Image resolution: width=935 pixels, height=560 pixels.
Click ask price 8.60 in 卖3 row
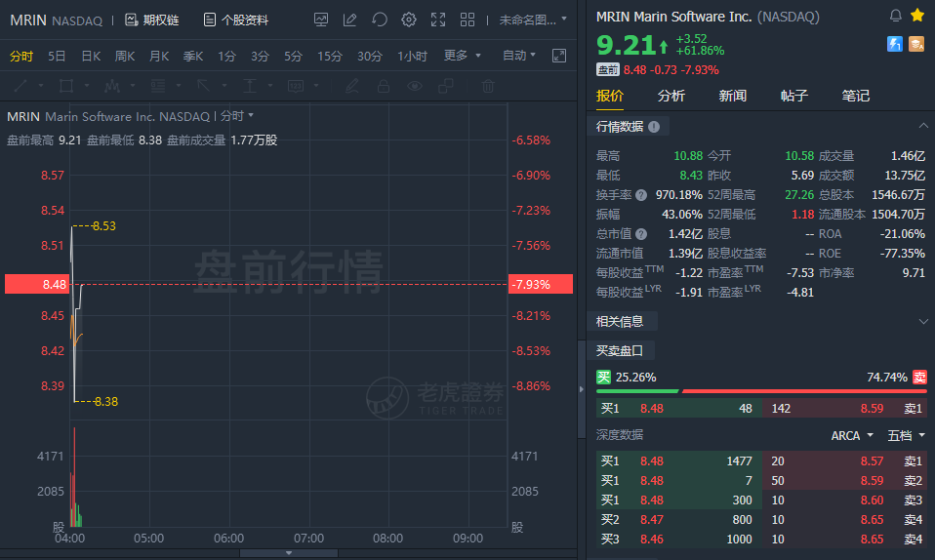[x=872, y=500]
